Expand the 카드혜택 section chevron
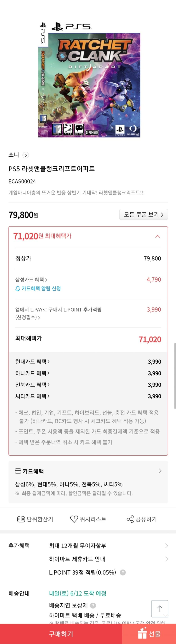This screenshot has width=176, height=644. (160, 471)
